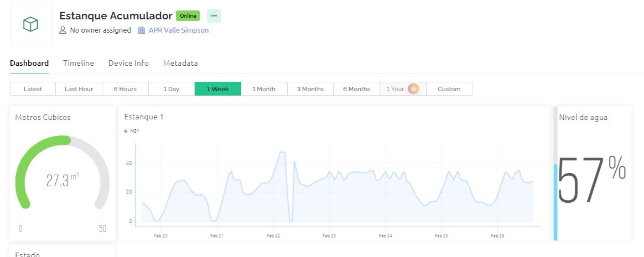Screen dimensions: 644x257
Task: Click the device cube icon thumbnail
Action: (31, 24)
